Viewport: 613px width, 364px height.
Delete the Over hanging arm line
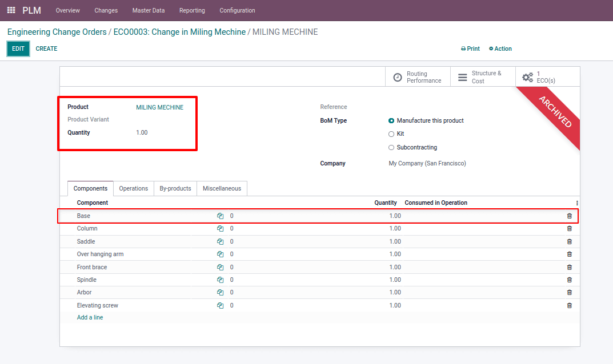point(569,254)
